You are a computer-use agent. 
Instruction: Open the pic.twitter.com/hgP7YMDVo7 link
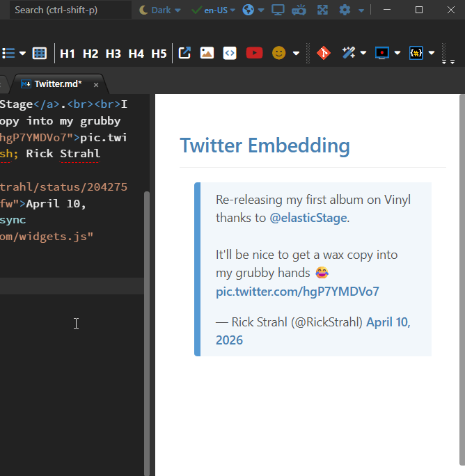point(297,292)
